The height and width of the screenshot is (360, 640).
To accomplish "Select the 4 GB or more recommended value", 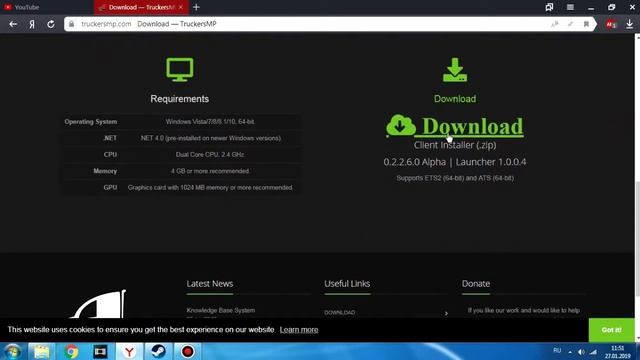I will (x=210, y=171).
